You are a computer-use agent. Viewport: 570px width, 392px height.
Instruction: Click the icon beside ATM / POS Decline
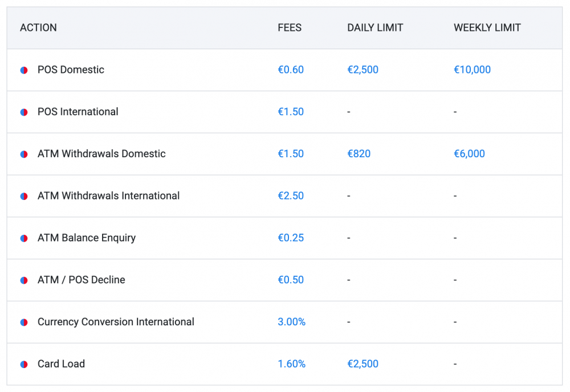(23, 280)
